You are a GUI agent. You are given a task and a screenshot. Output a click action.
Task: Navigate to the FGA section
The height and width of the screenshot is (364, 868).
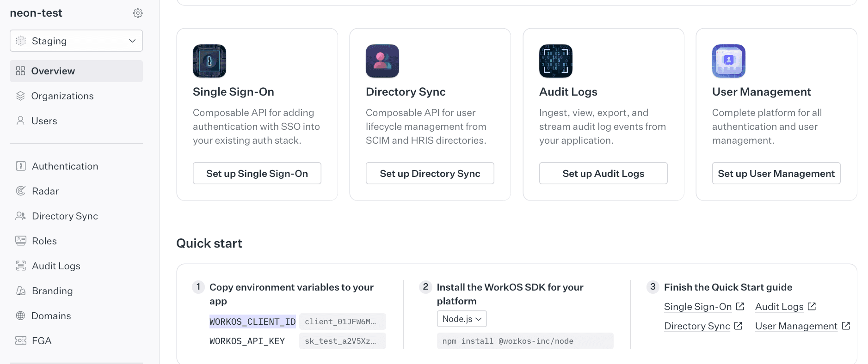[x=42, y=341]
